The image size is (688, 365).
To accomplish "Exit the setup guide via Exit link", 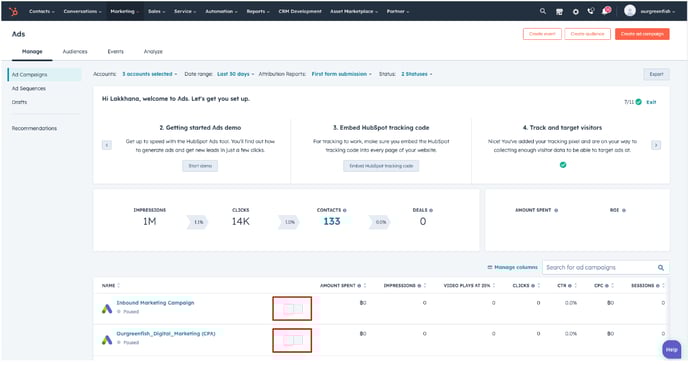I will [651, 102].
